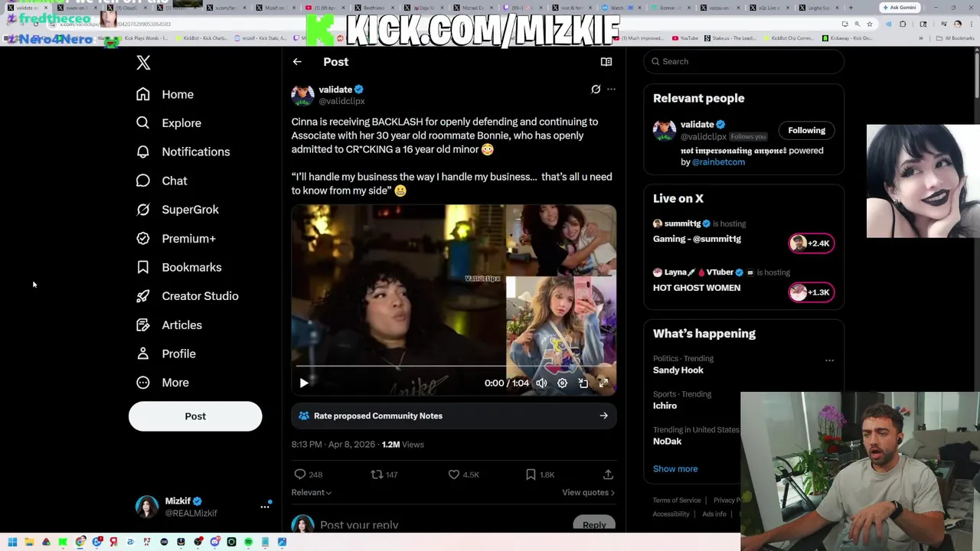Open Terms of Service link
The width and height of the screenshot is (980, 551).
click(x=677, y=500)
